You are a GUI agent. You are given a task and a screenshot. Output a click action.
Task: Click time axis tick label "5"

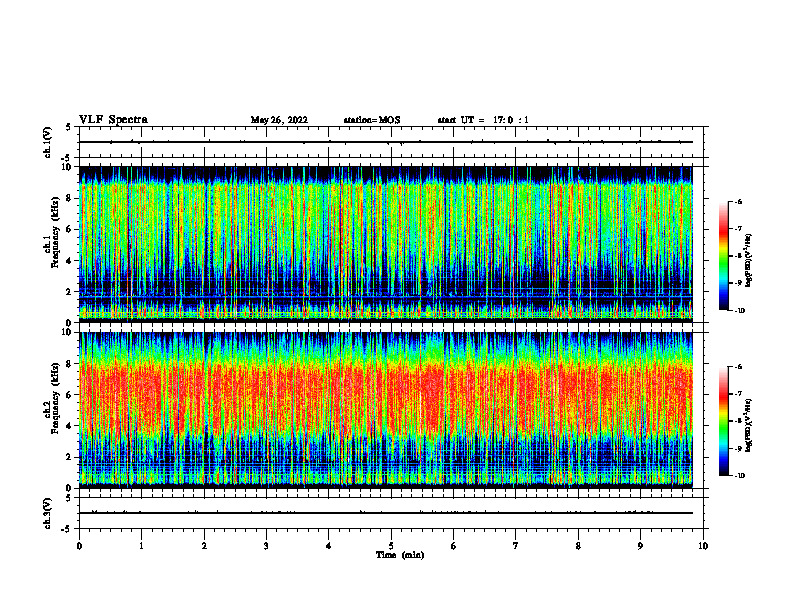click(x=391, y=546)
